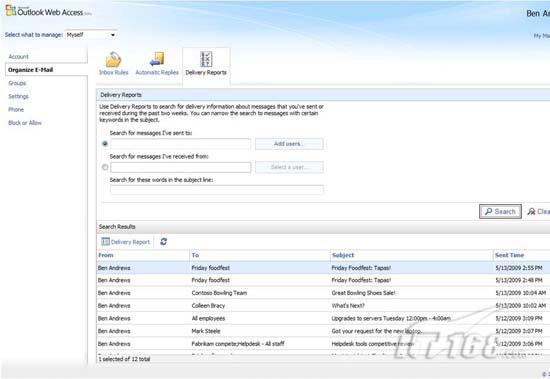Image resolution: width=550 pixels, height=379 pixels.
Task: Open Groups in the sidebar
Action: tap(17, 83)
